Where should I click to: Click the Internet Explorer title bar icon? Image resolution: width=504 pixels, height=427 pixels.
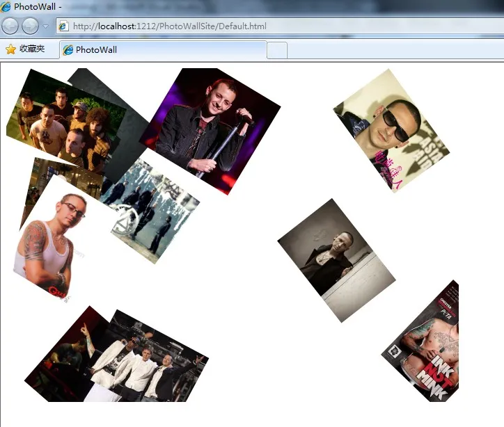point(6,6)
